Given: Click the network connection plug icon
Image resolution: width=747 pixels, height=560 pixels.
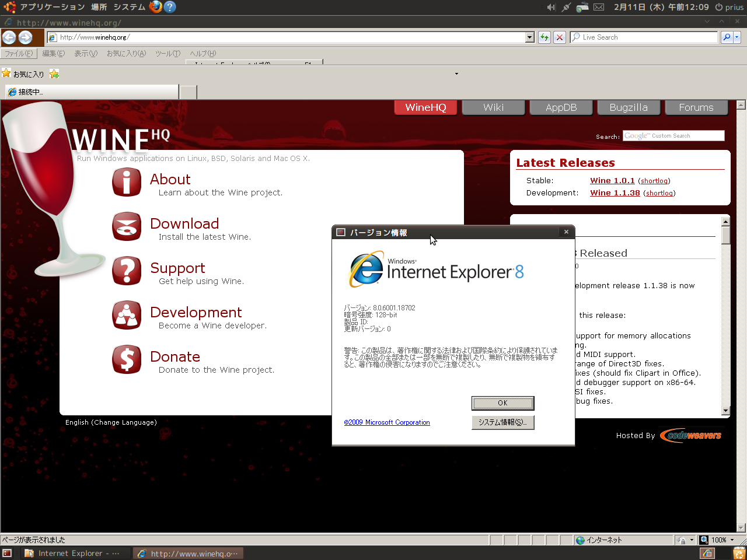Looking at the screenshot, I should click(566, 7).
